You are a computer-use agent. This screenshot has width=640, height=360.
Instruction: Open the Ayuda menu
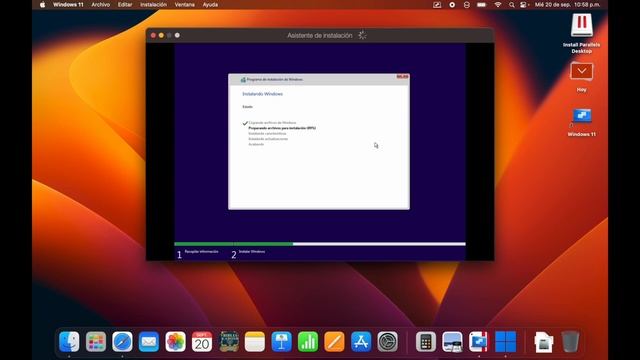click(x=210, y=5)
